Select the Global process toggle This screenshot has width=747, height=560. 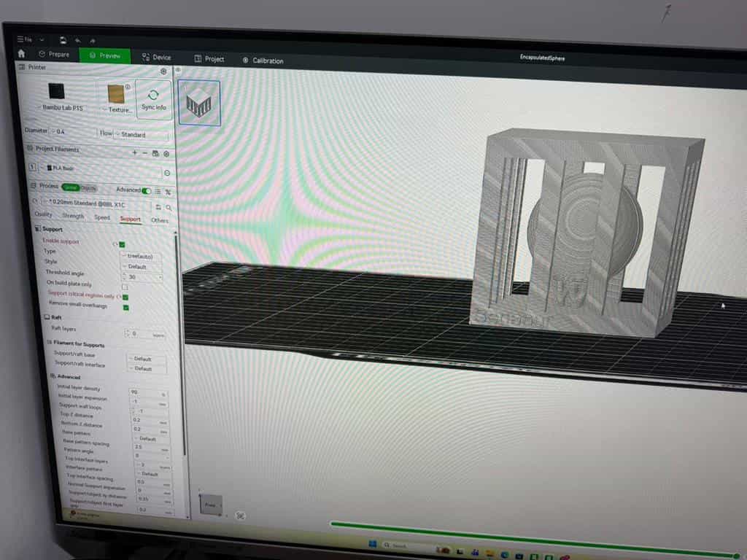(x=70, y=187)
